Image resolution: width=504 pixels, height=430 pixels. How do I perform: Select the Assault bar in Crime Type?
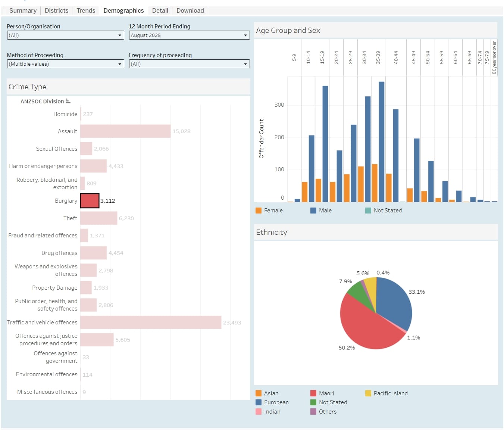coord(125,131)
